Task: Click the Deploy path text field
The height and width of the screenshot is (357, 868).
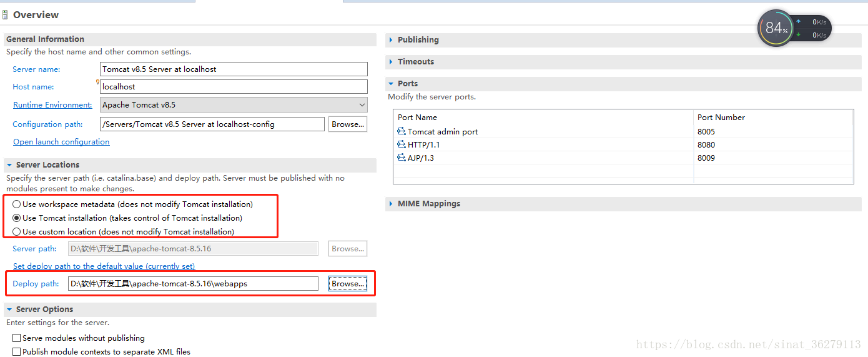Action: click(193, 283)
